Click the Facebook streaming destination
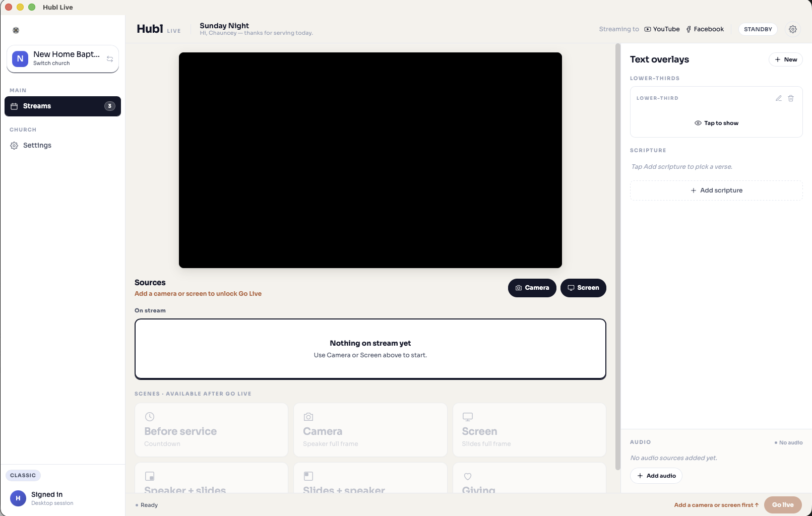The width and height of the screenshot is (812, 516). [x=705, y=29]
